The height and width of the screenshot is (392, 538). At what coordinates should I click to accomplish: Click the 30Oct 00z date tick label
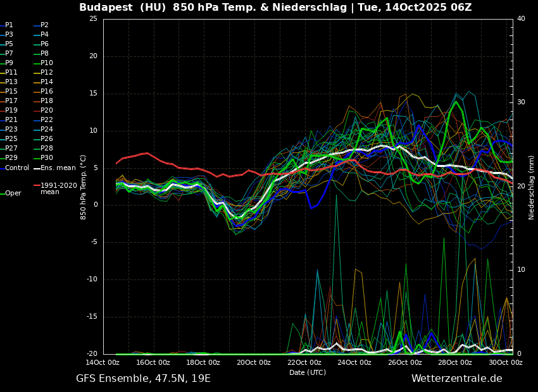[x=506, y=363]
